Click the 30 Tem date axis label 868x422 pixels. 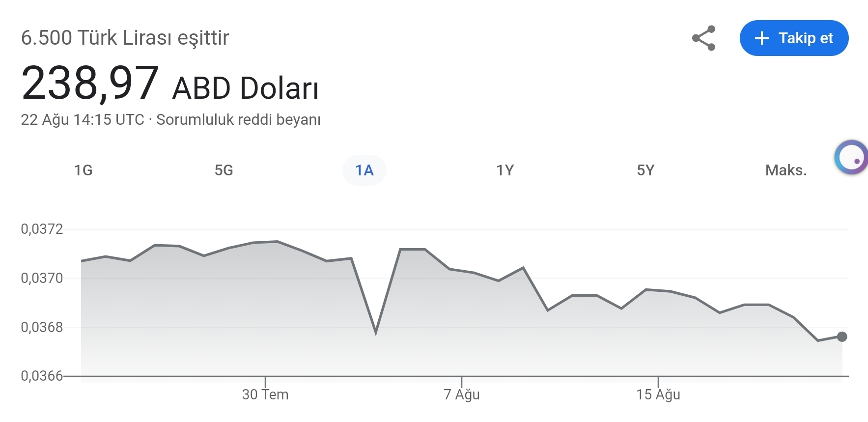[x=265, y=394]
